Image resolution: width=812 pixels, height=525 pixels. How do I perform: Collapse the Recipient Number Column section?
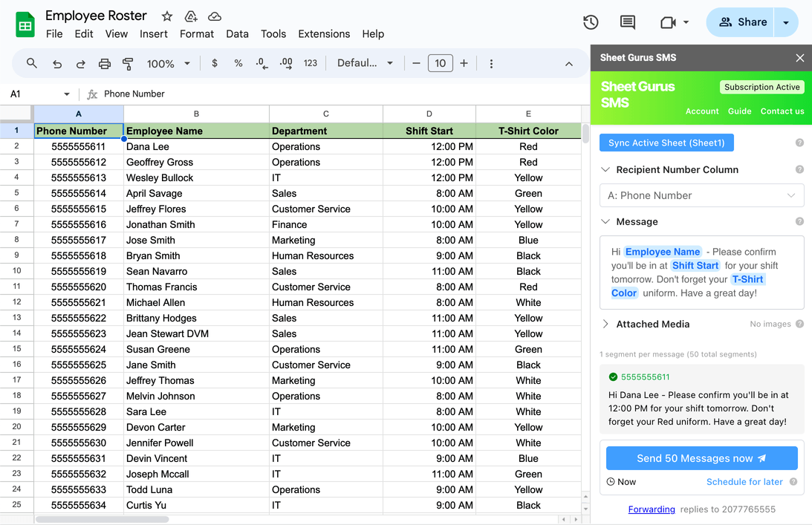(606, 169)
